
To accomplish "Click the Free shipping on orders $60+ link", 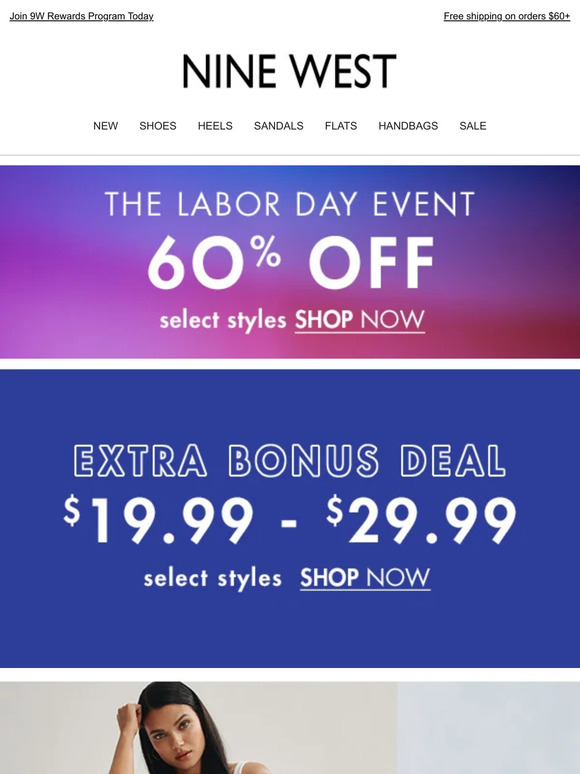I will (x=506, y=16).
